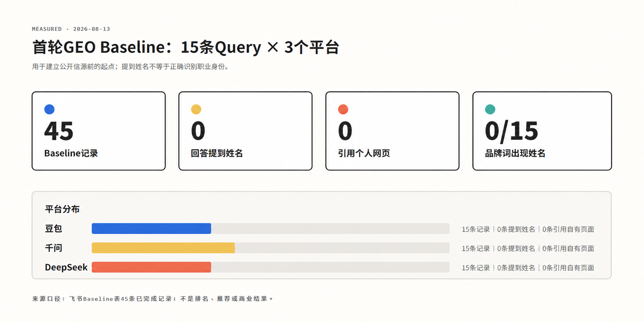Screen dimensions: 644x322
Task: Select the 45 value in Baseline记录 card
Action: 59,131
